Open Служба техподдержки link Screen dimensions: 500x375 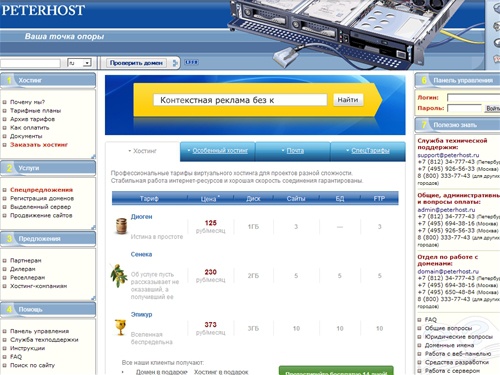click(x=44, y=340)
